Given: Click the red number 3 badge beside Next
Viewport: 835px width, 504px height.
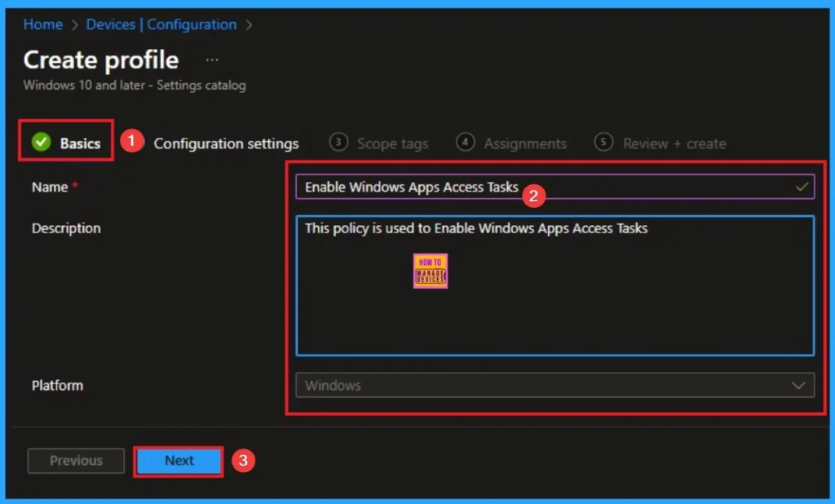Looking at the screenshot, I should pos(242,460).
